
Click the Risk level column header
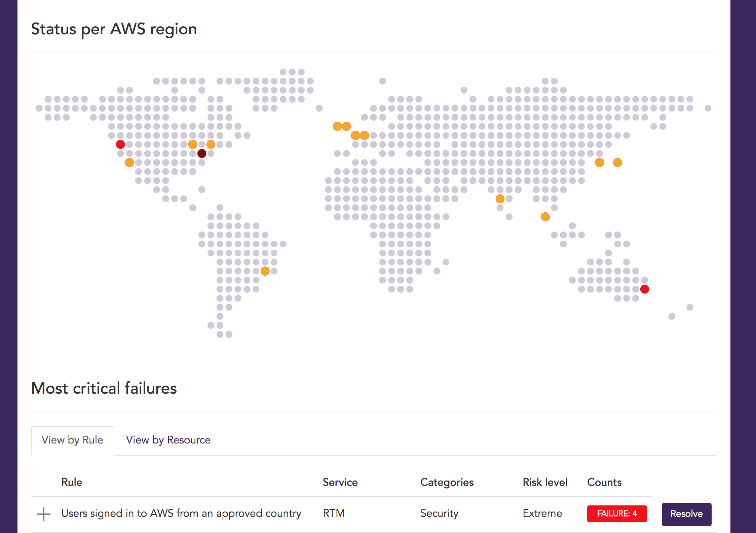(x=545, y=482)
